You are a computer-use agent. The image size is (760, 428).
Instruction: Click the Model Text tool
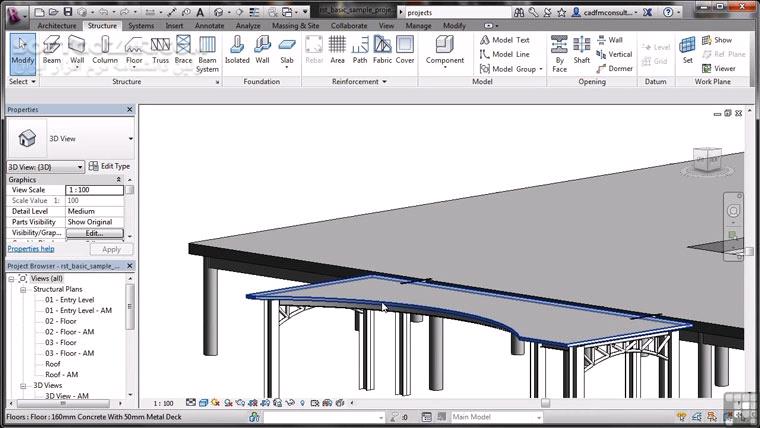[505, 40]
